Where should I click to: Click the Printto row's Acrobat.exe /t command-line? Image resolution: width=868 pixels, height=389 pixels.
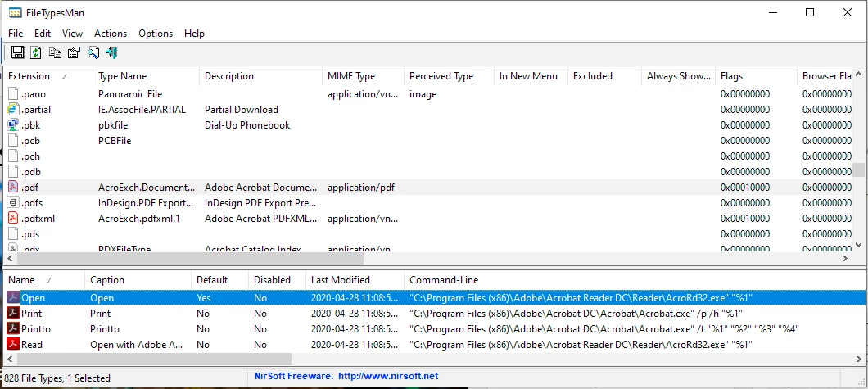pyautogui.click(x=604, y=329)
